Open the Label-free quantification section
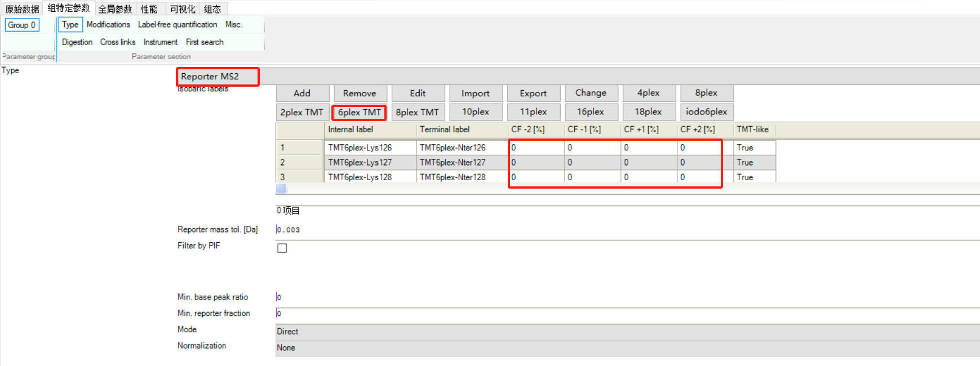This screenshot has height=366, width=980. pyautogui.click(x=178, y=25)
